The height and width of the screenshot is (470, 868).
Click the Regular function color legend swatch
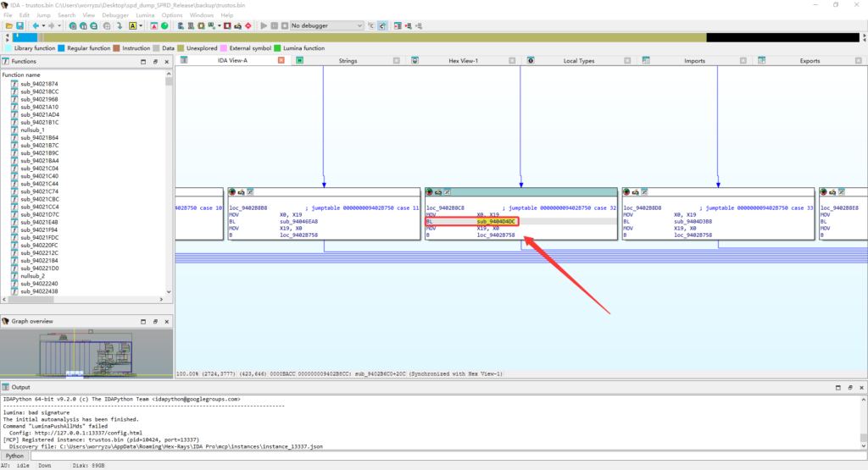point(61,48)
